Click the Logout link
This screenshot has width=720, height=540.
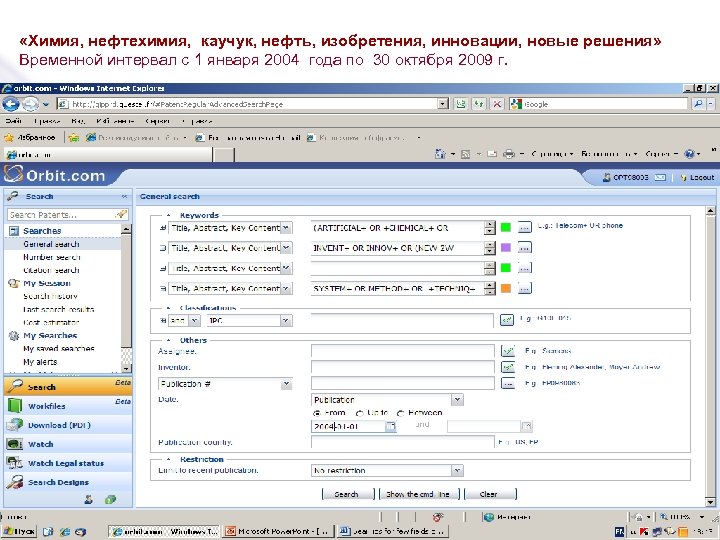(x=702, y=177)
